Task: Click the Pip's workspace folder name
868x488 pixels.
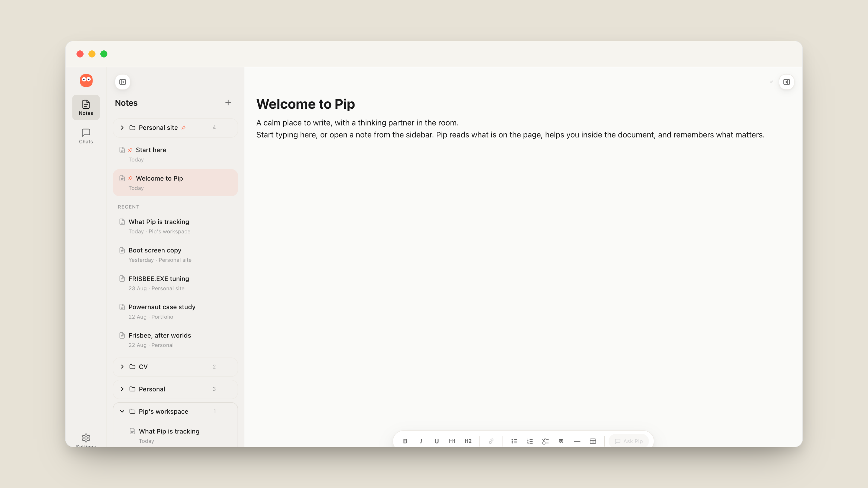Action: (x=163, y=412)
